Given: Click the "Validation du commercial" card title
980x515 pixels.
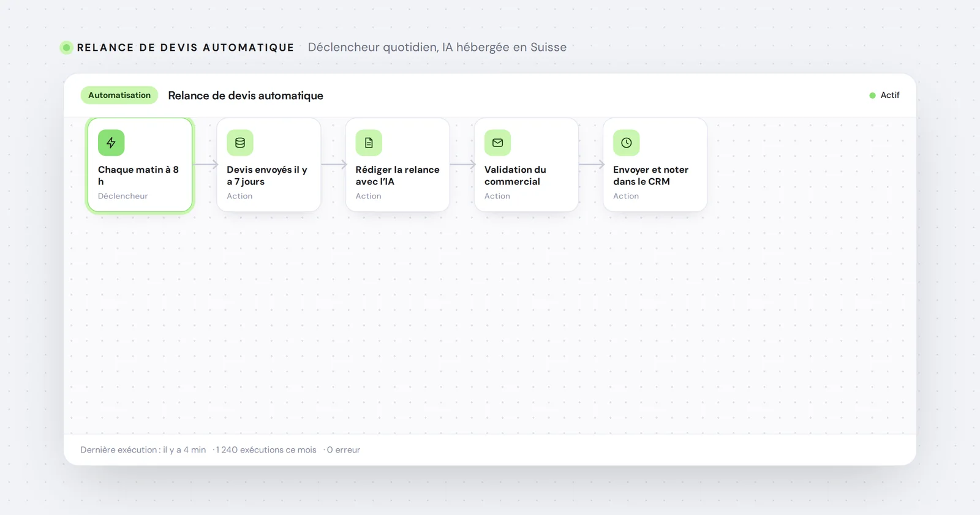Looking at the screenshot, I should (515, 175).
